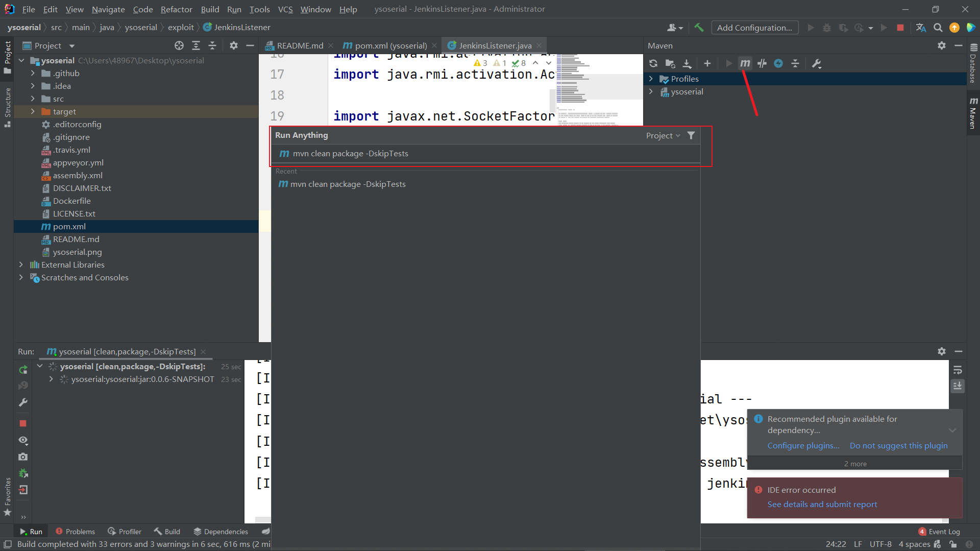Viewport: 980px width, 551px height.
Task: Expand the Profiles node in Maven
Action: (x=651, y=79)
